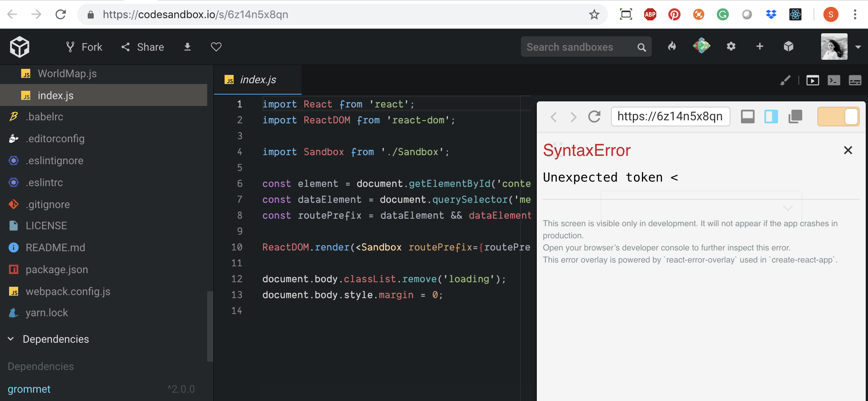Image resolution: width=868 pixels, height=401 pixels.
Task: Open the browser preview pane icon
Action: coord(812,80)
